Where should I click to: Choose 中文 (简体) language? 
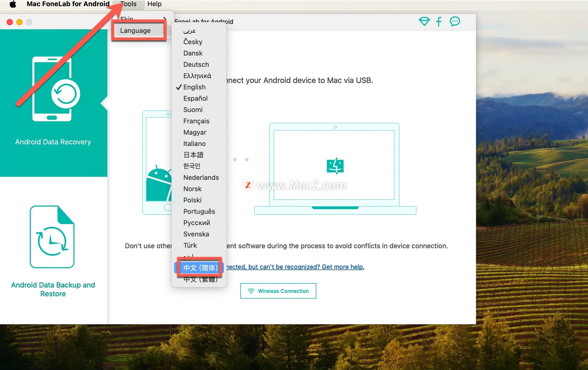pos(200,268)
